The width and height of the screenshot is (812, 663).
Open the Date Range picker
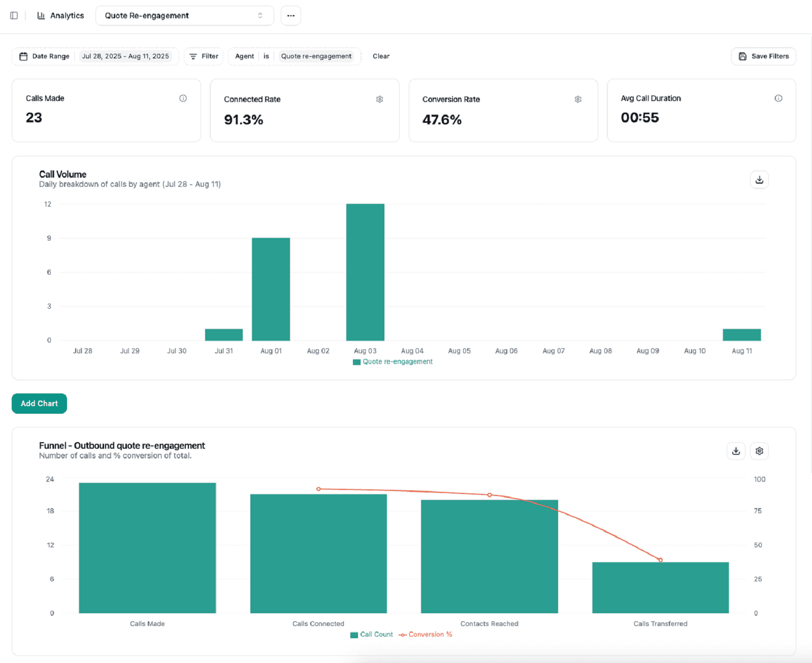pos(95,56)
